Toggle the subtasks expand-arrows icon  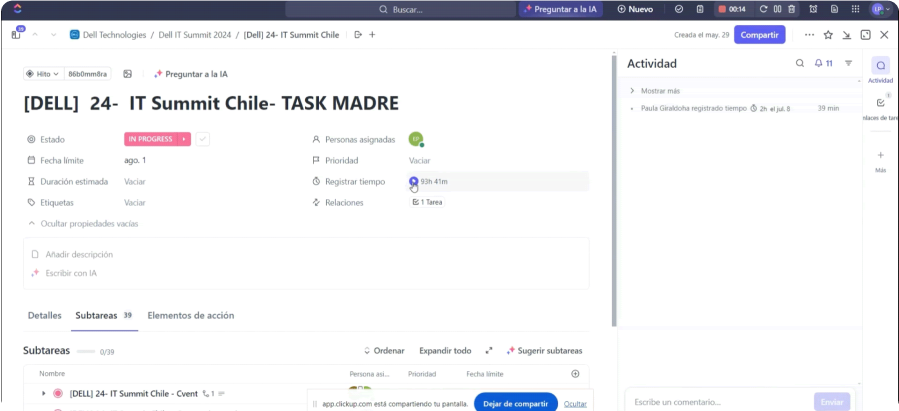point(488,351)
